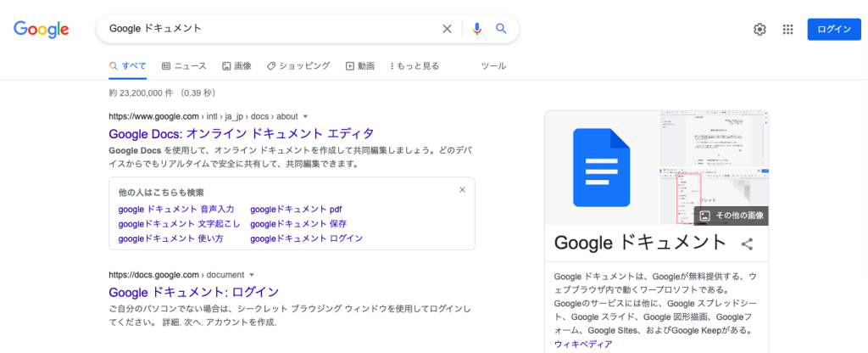Open the 動画 tab

360,66
